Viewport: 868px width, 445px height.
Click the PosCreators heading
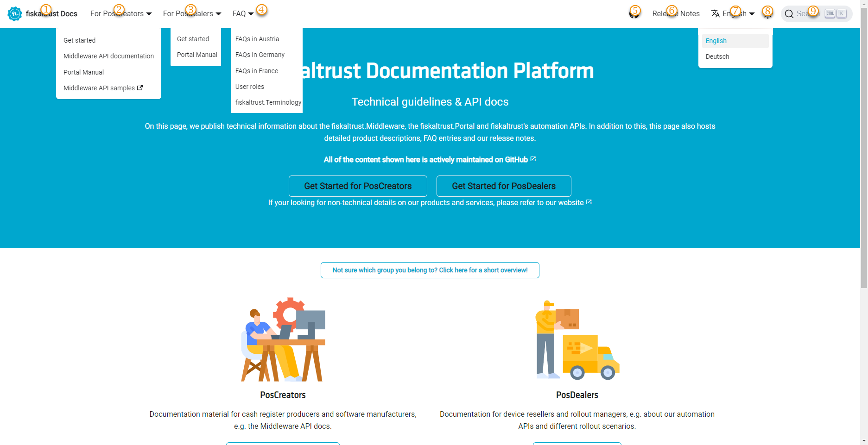(x=283, y=395)
